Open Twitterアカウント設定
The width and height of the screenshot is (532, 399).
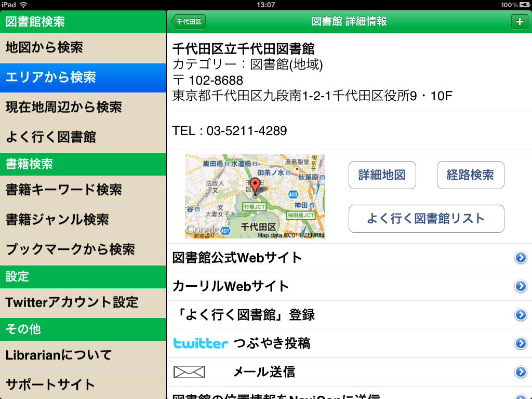pyautogui.click(x=83, y=303)
